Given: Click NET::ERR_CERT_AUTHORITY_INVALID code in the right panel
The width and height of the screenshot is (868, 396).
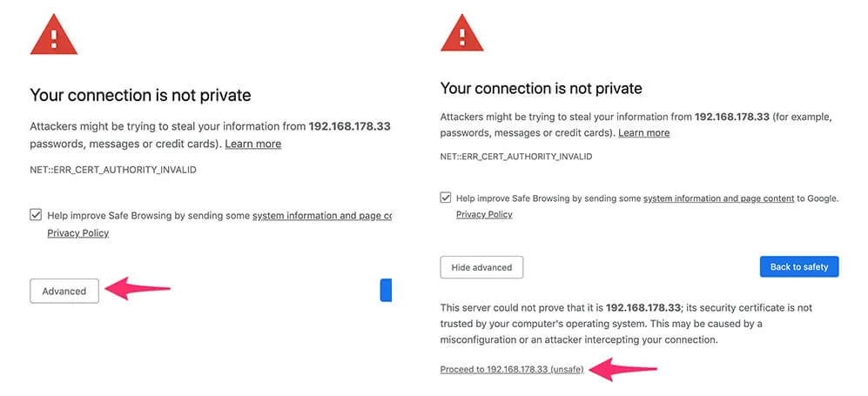Looking at the screenshot, I should (x=516, y=157).
